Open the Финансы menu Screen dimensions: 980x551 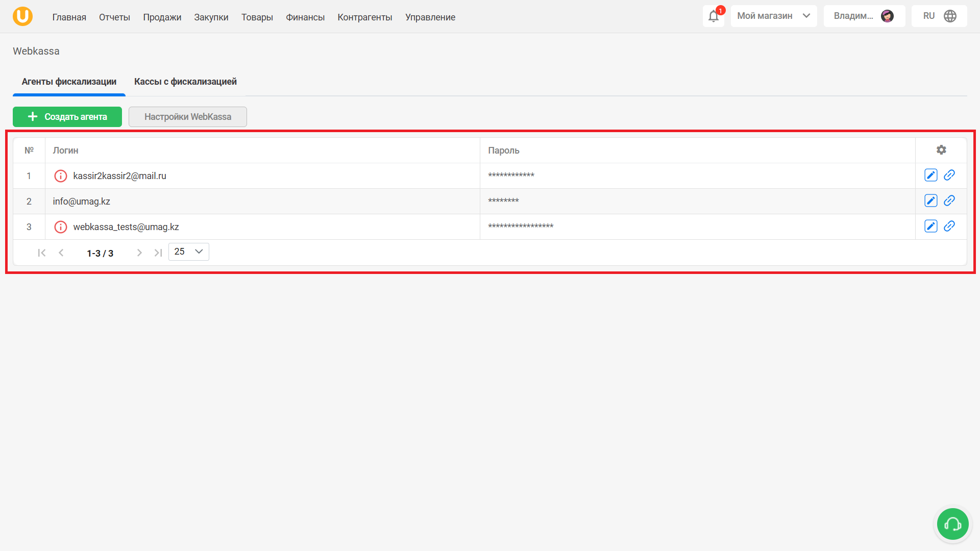pos(305,17)
